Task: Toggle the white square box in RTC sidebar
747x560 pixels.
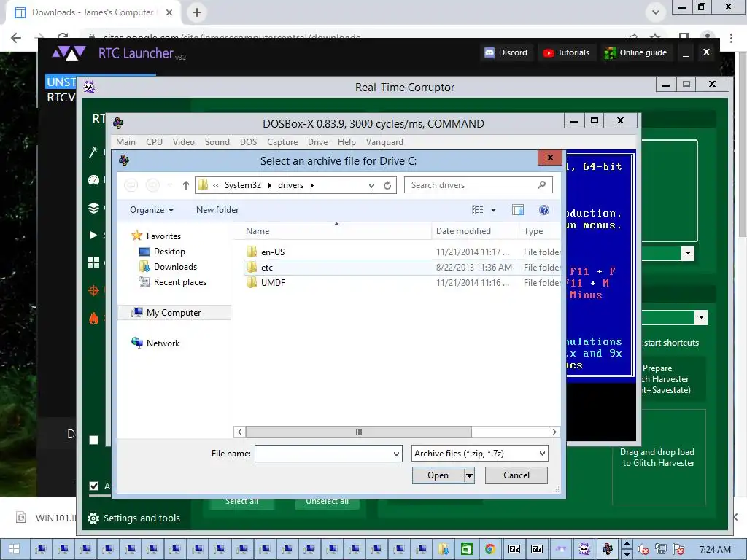Action: [x=94, y=440]
